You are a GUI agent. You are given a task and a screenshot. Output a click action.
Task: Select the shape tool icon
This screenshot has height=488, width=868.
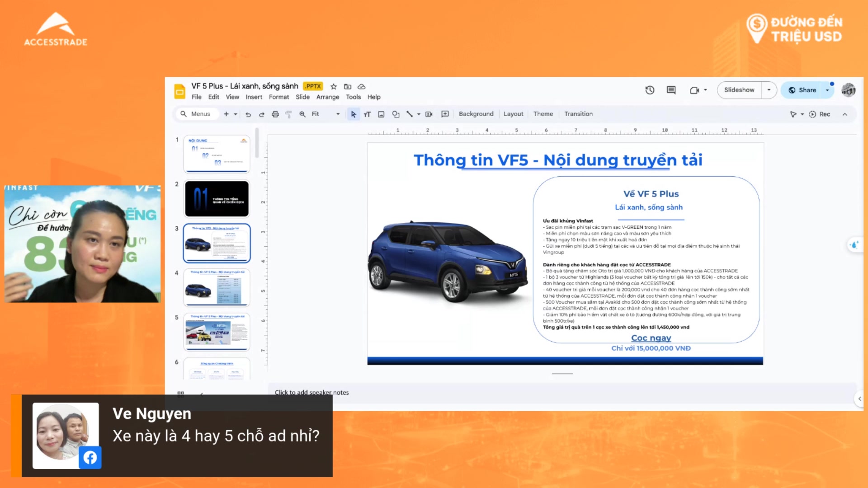396,114
